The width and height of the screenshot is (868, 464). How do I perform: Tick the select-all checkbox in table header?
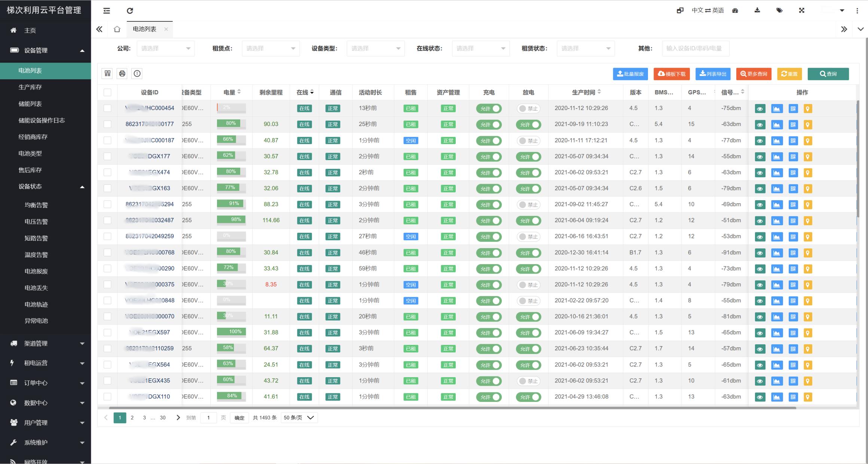pyautogui.click(x=107, y=92)
